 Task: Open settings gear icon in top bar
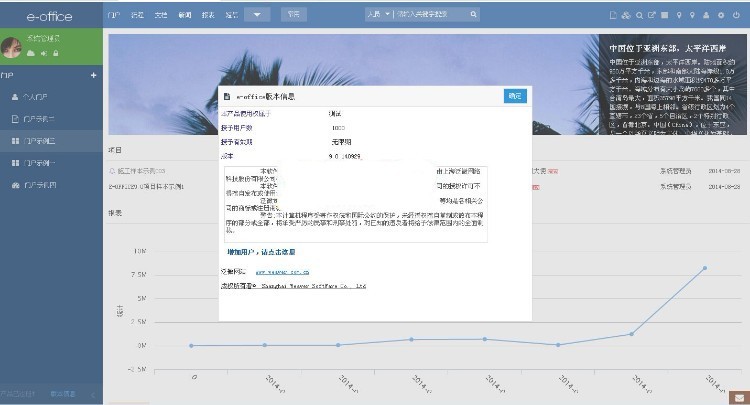tap(722, 15)
